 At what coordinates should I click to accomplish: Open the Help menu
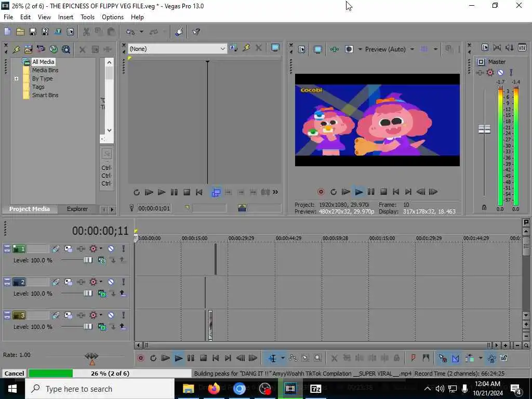pyautogui.click(x=137, y=17)
